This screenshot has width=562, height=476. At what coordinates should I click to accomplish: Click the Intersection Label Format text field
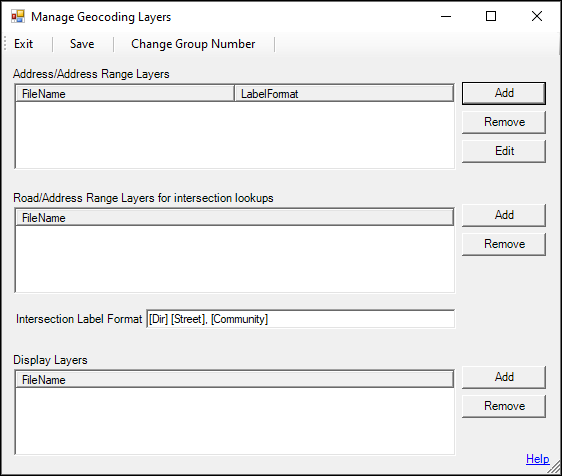coord(301,319)
